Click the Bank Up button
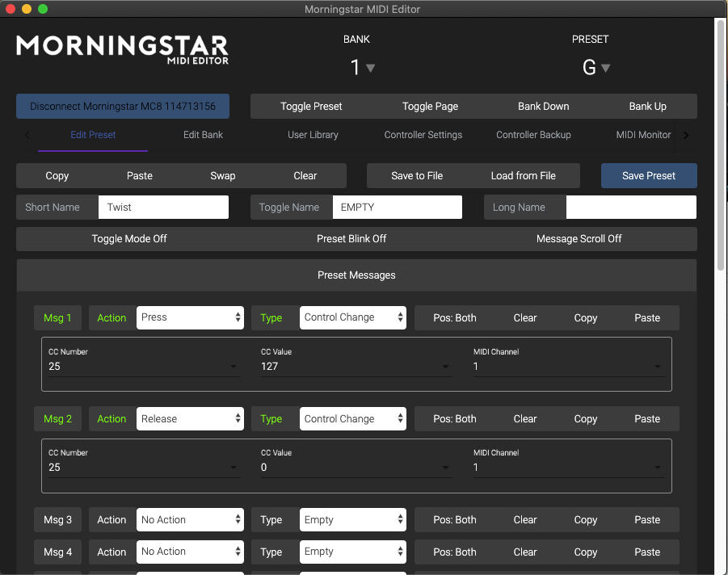Image resolution: width=728 pixels, height=575 pixels. [x=647, y=107]
